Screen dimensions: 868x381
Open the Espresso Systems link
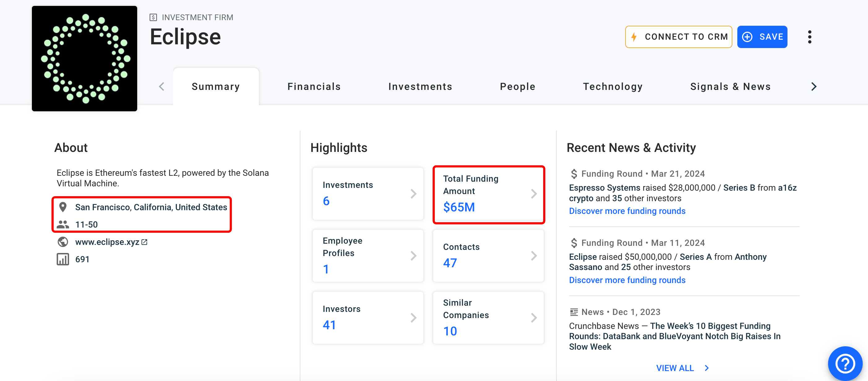[604, 188]
